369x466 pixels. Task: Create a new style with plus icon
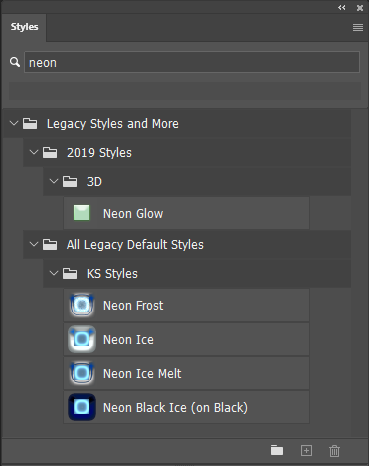coord(306,450)
